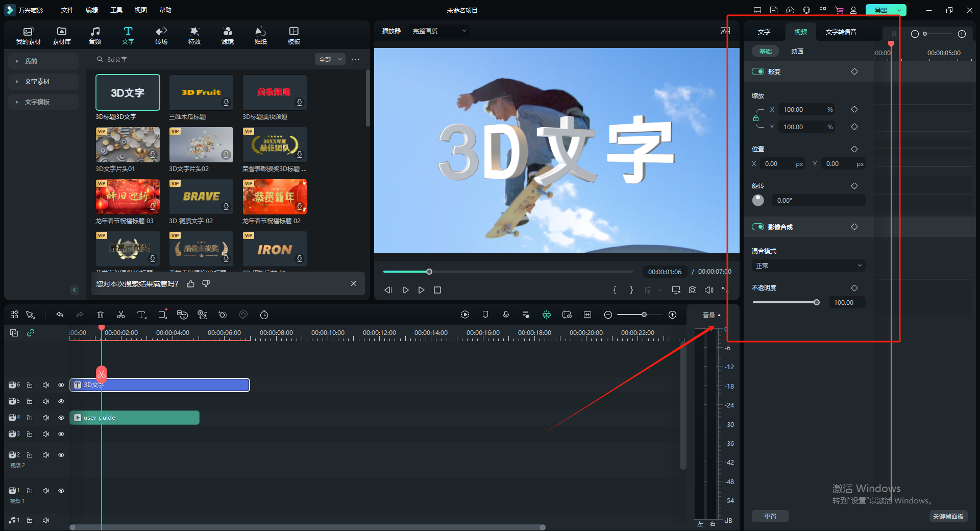Open the 全部 filter dropdown
This screenshot has width=980, height=531.
click(x=330, y=60)
